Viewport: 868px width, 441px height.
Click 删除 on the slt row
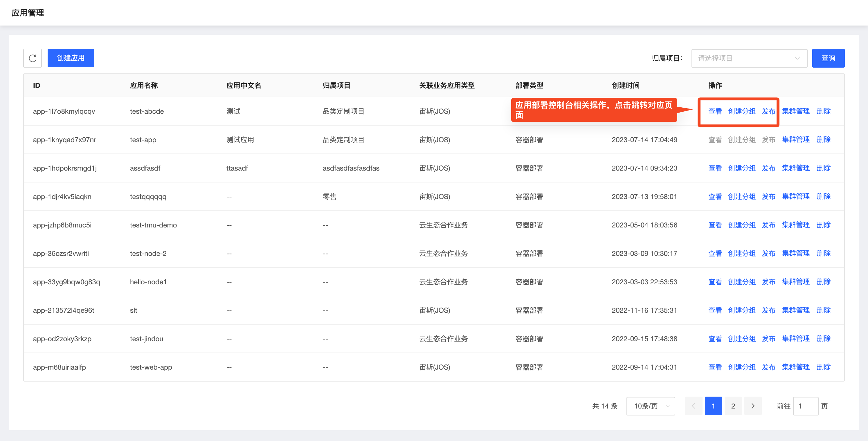point(824,310)
